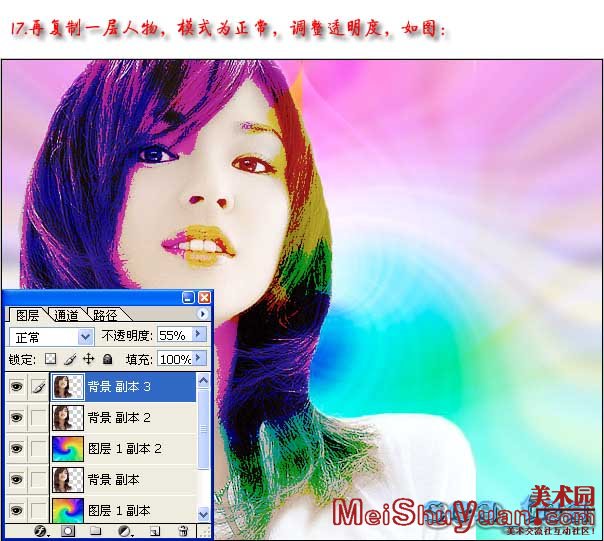This screenshot has width=604, height=541.
Task: Hide the 背景 副本 3 layer
Action: [17, 386]
